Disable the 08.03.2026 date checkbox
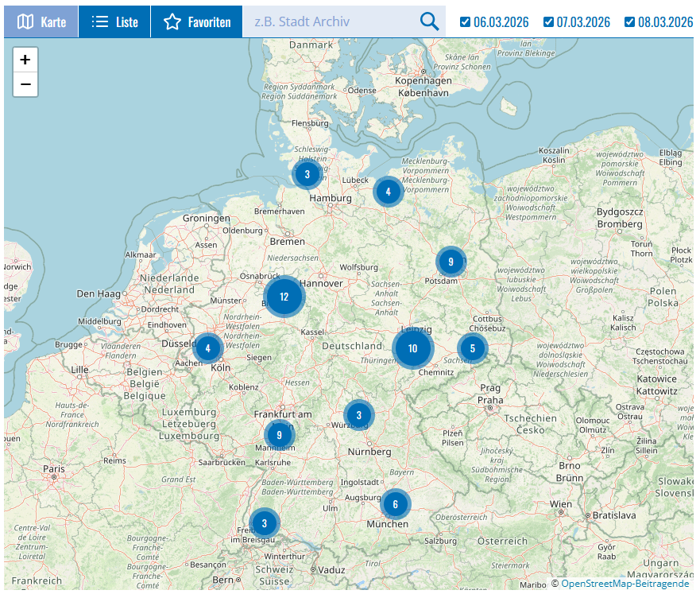 click(630, 21)
